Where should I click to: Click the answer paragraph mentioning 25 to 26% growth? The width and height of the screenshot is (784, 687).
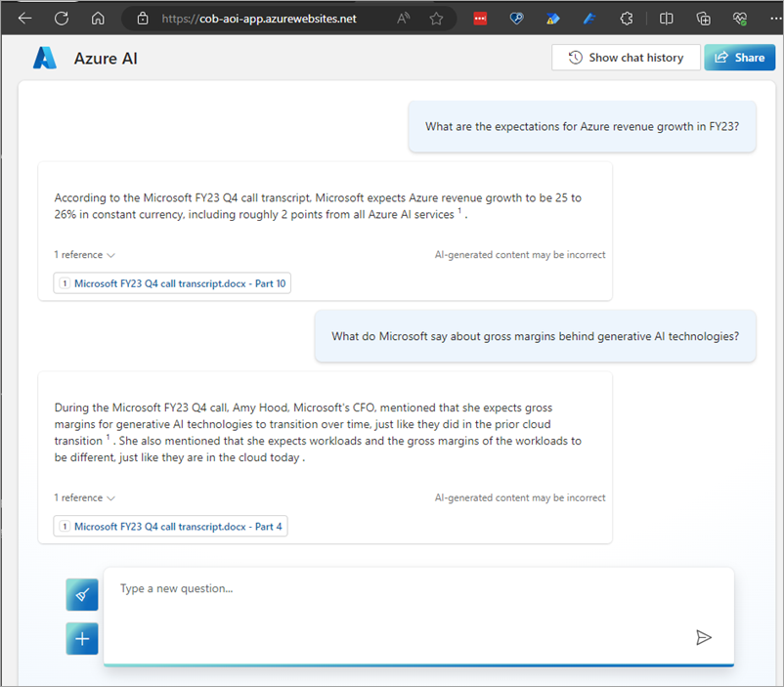(x=318, y=206)
